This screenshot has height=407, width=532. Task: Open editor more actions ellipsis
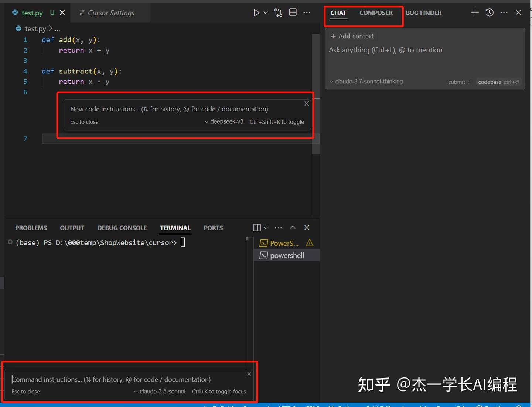307,13
